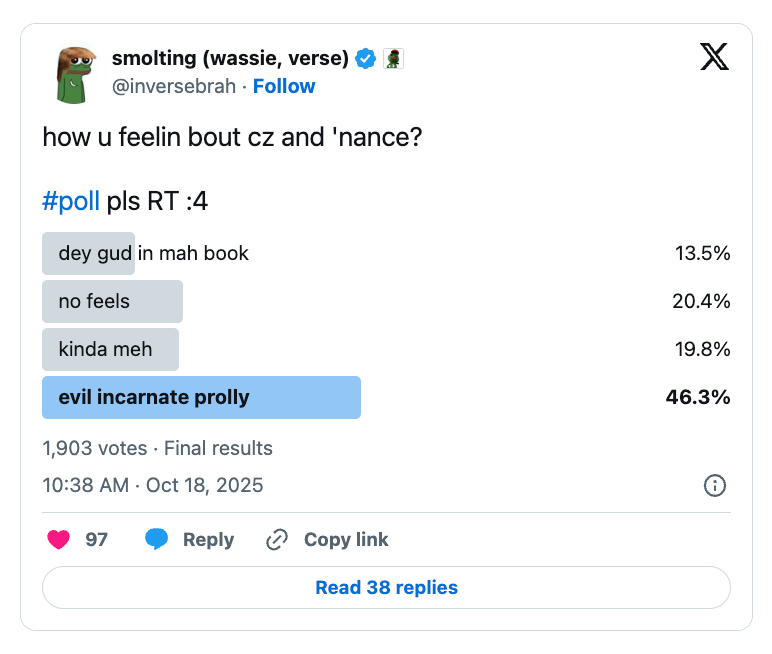Click the Copy link text
The width and height of the screenshot is (772, 654).
pos(346,540)
